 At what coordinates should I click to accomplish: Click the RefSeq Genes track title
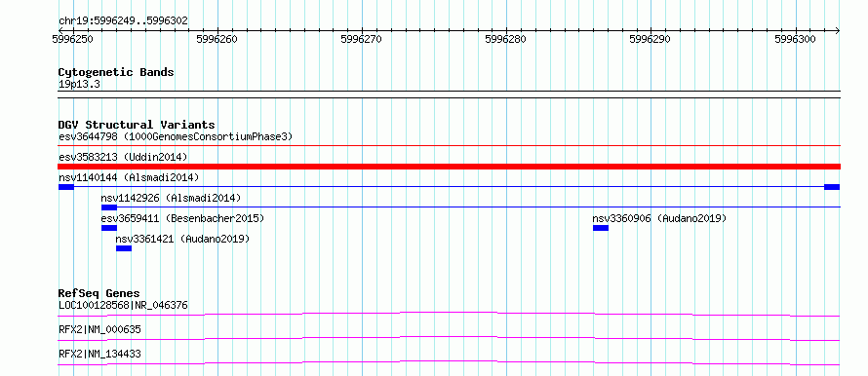[x=99, y=293]
